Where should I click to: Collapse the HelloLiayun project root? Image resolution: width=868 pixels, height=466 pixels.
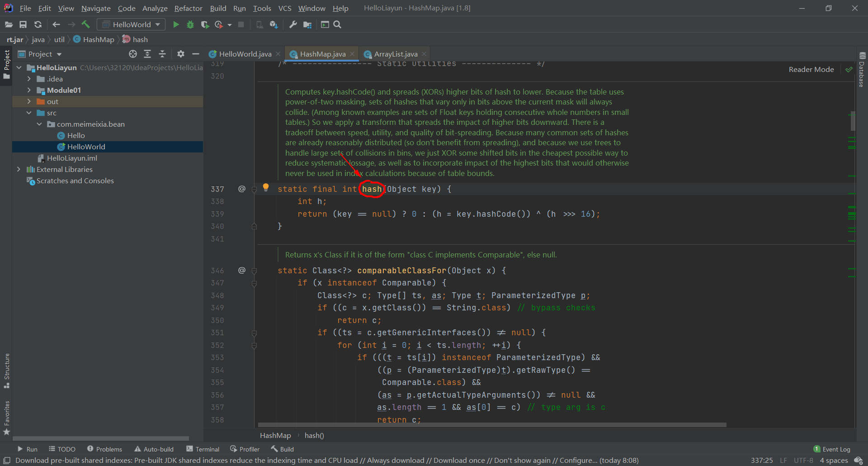[19, 67]
